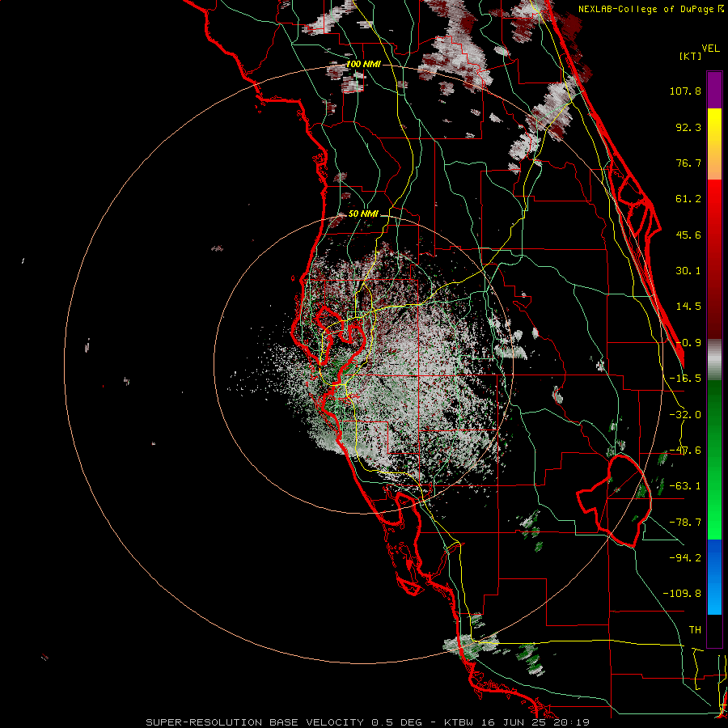This screenshot has width=728, height=728.
Task: Click the -16.5 velocity scale value
Action: [685, 379]
